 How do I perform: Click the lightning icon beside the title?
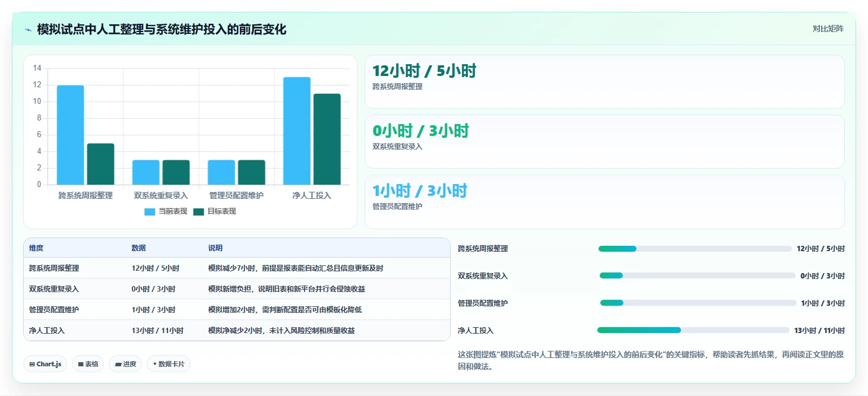[28, 30]
